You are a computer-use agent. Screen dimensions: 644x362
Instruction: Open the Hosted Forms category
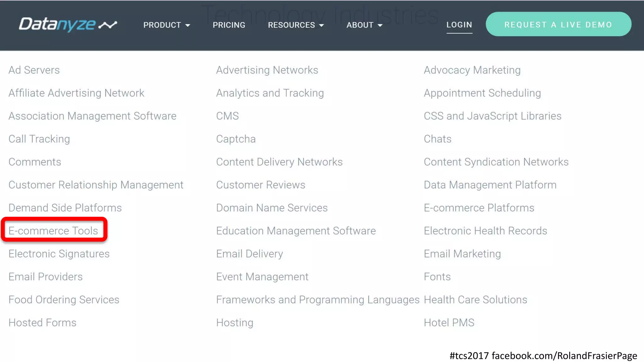click(42, 322)
